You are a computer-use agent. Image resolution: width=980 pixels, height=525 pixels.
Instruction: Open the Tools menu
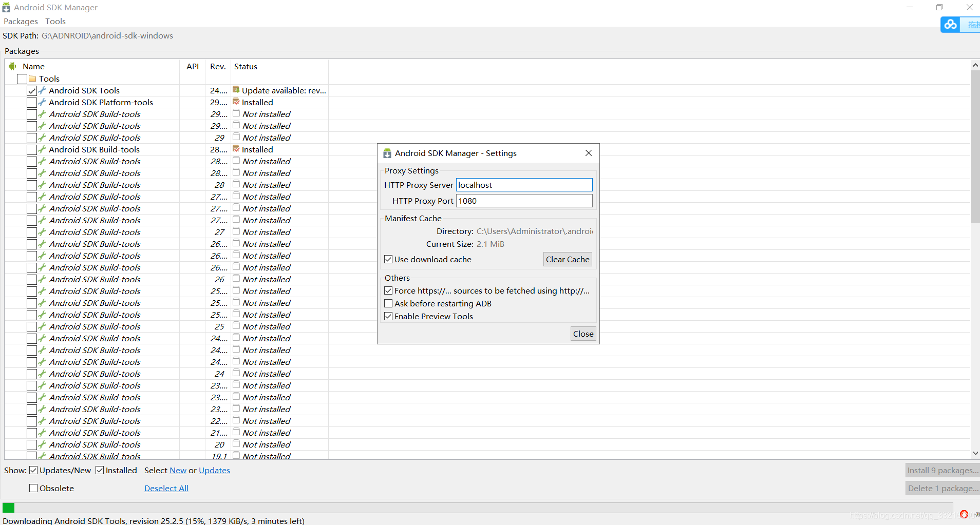55,22
